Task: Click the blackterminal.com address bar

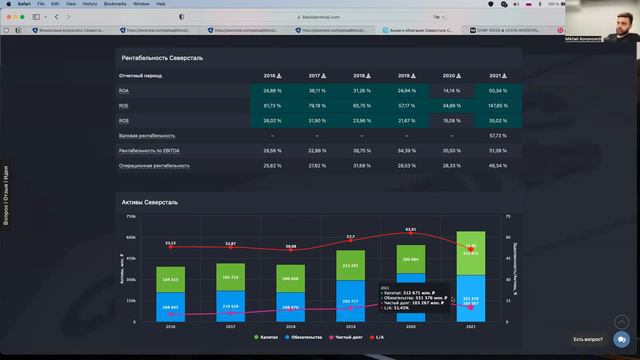Action: (x=318, y=17)
